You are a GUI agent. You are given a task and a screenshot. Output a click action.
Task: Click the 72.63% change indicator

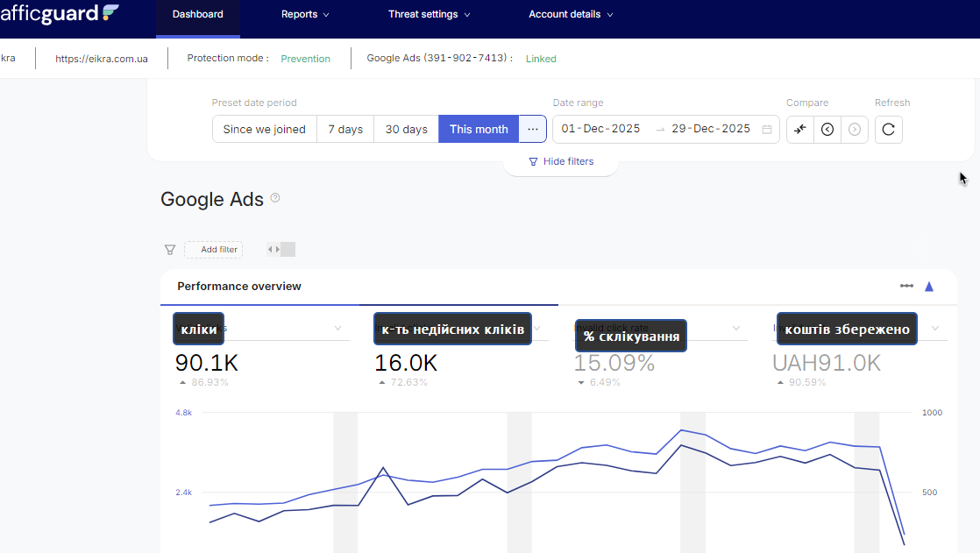coord(403,382)
